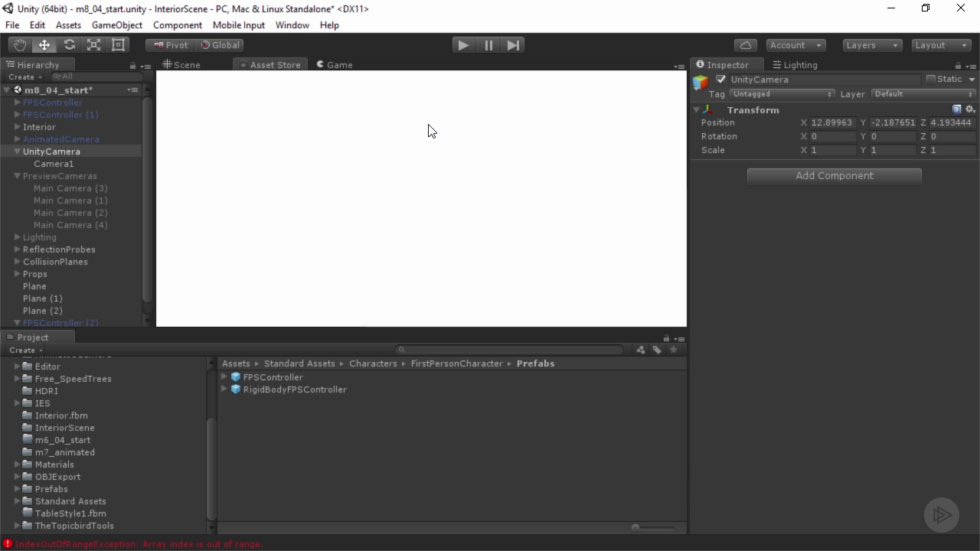Screen dimensions: 980x551
Task: Open Transform component help reference
Action: [957, 109]
